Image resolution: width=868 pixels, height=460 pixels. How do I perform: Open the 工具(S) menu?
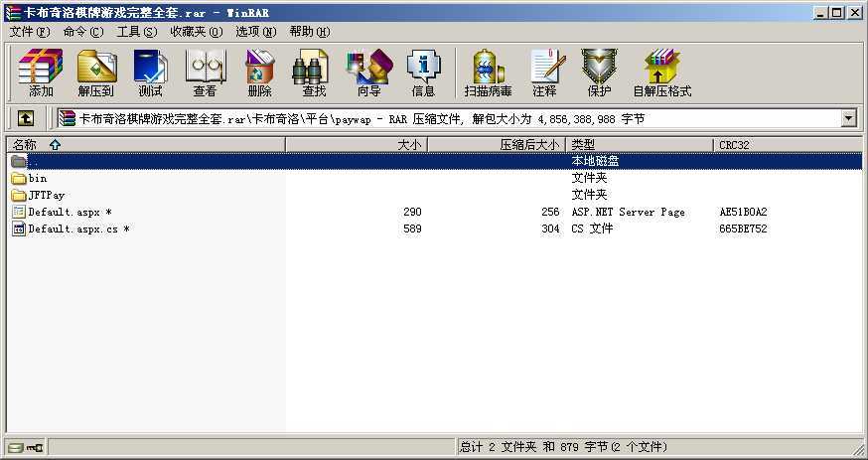pyautogui.click(x=137, y=32)
